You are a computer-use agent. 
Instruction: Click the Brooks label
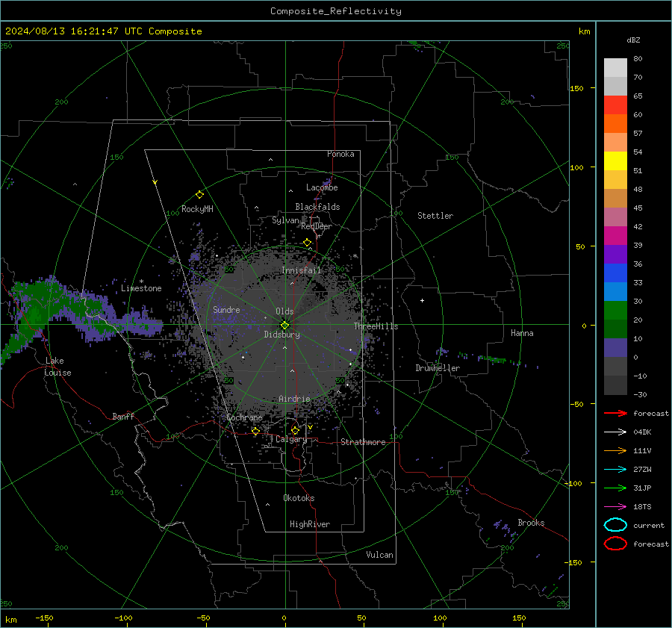tap(531, 523)
